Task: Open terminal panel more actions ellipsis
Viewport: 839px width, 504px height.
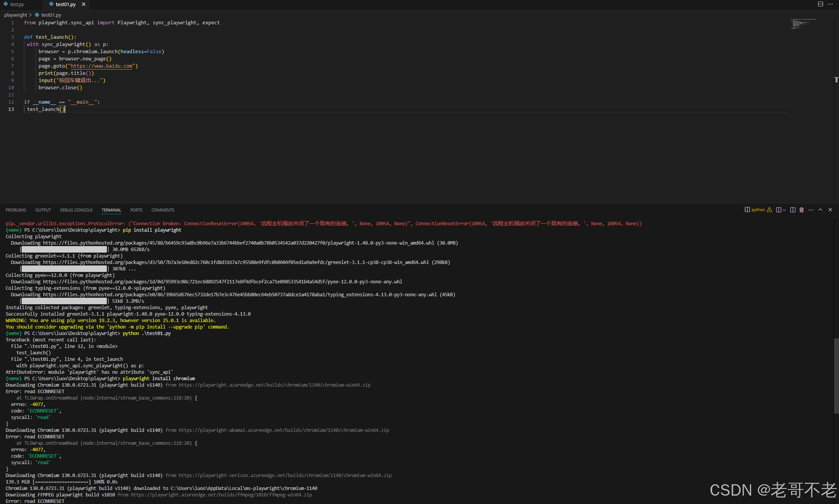Action: click(x=811, y=210)
